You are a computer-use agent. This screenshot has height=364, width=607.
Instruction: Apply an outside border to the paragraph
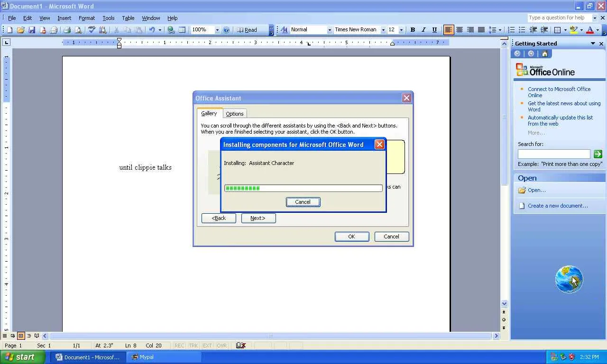pyautogui.click(x=558, y=30)
